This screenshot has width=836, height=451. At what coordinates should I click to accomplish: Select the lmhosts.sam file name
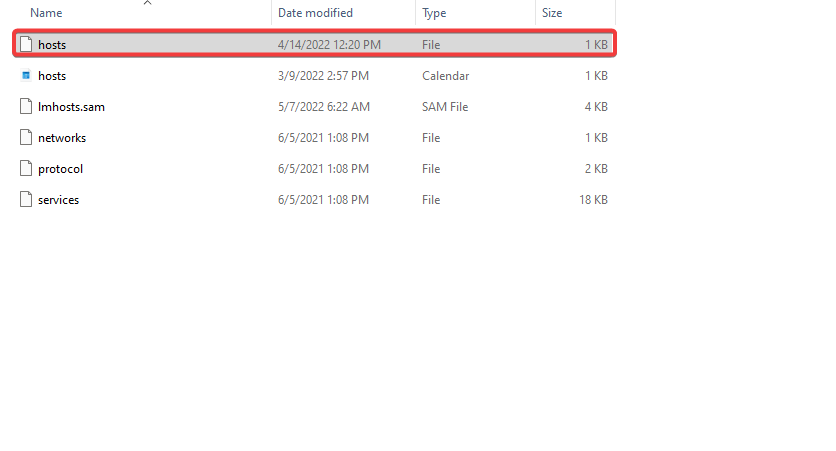coord(71,107)
